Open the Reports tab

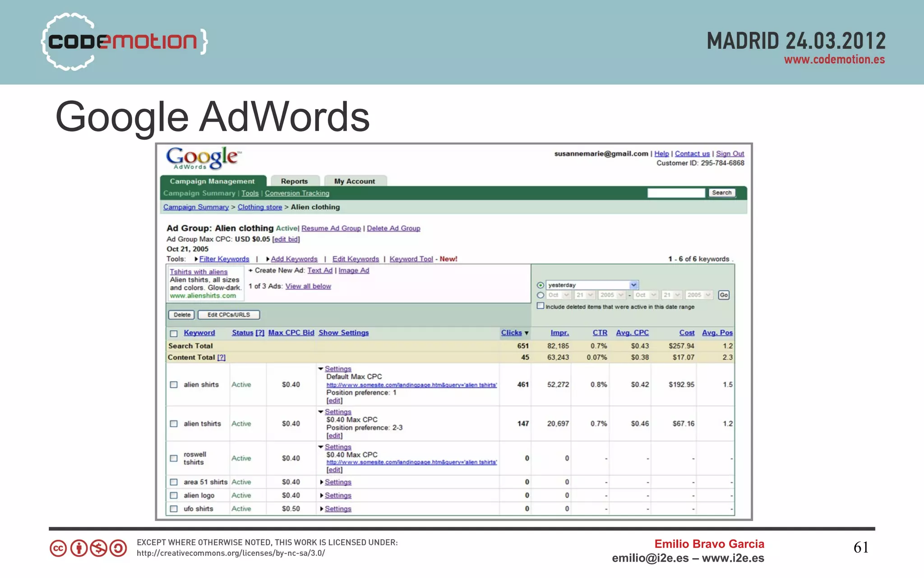coord(294,181)
